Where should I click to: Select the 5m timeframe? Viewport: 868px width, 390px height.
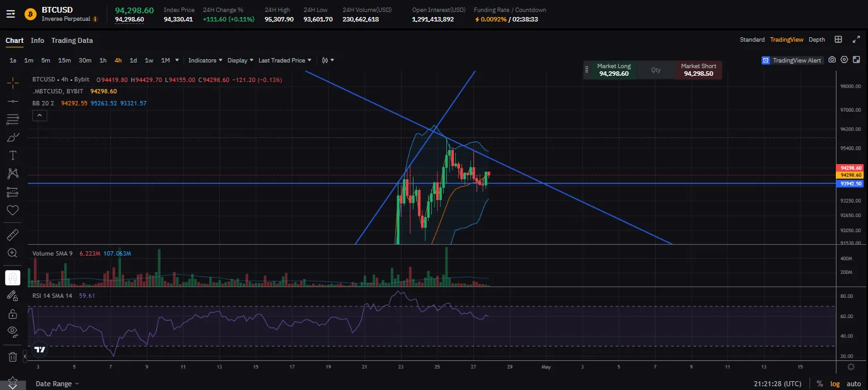click(x=45, y=61)
